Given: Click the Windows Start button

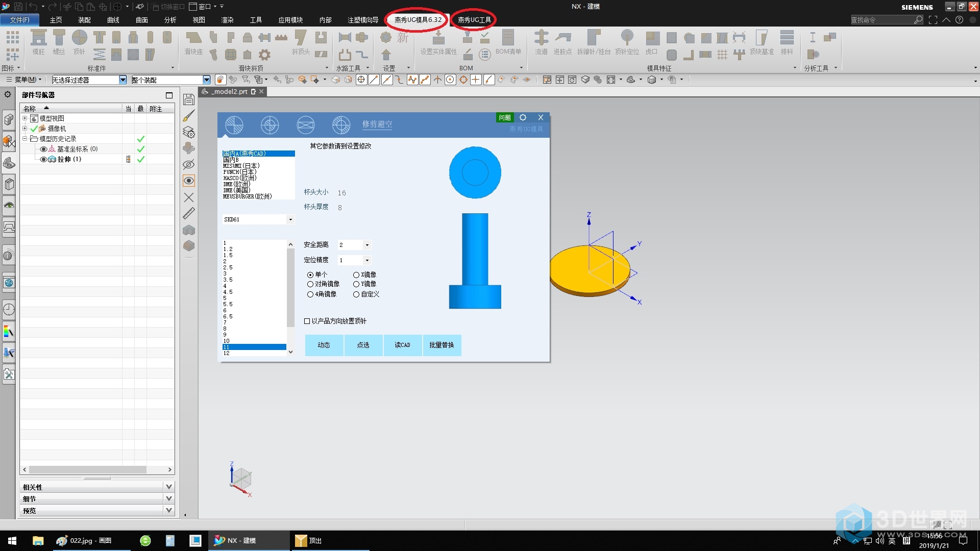Looking at the screenshot, I should click(x=12, y=540).
